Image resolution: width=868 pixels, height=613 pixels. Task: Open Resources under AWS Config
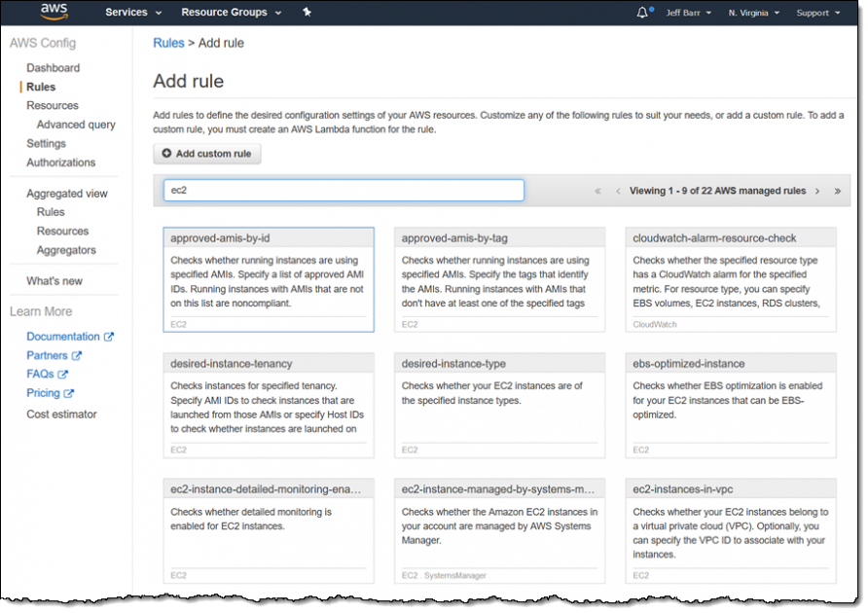53,105
